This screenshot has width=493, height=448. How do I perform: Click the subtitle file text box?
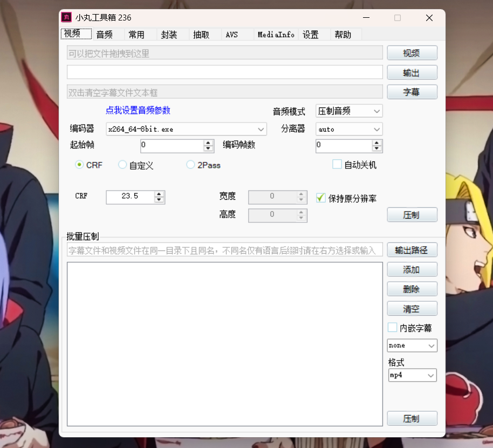tap(225, 92)
